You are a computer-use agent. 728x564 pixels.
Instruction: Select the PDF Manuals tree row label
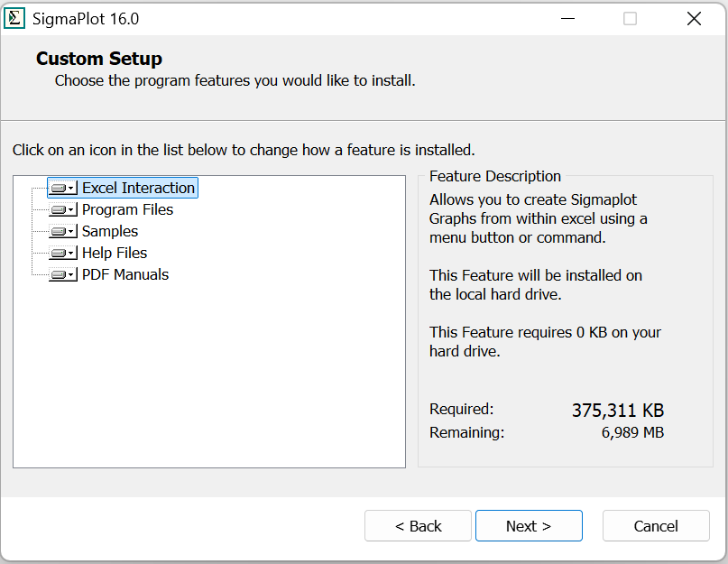click(124, 274)
